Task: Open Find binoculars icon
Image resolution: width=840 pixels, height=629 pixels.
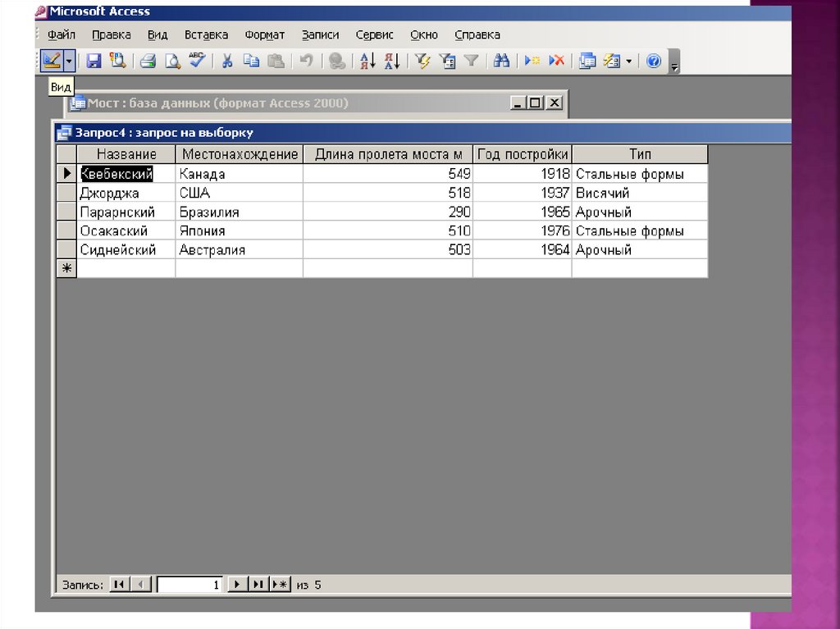Action: (x=501, y=61)
